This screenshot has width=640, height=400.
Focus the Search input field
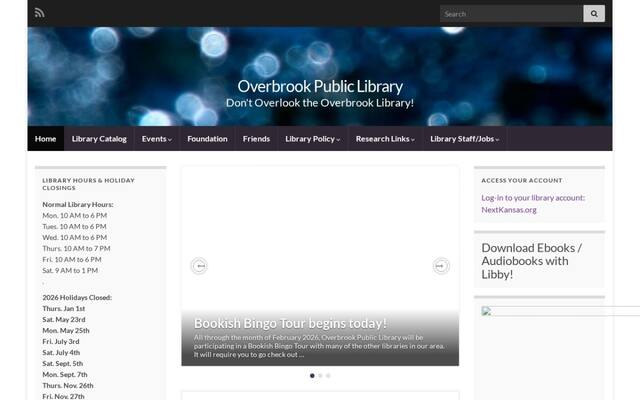[511, 14]
